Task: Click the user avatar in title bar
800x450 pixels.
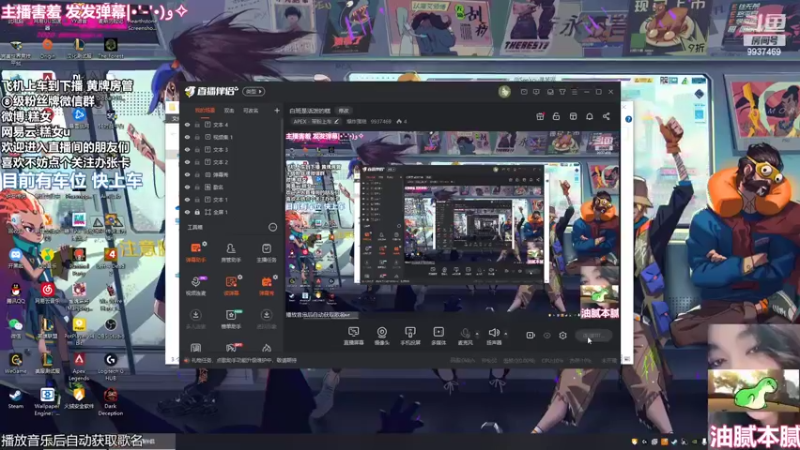Action: coord(504,91)
